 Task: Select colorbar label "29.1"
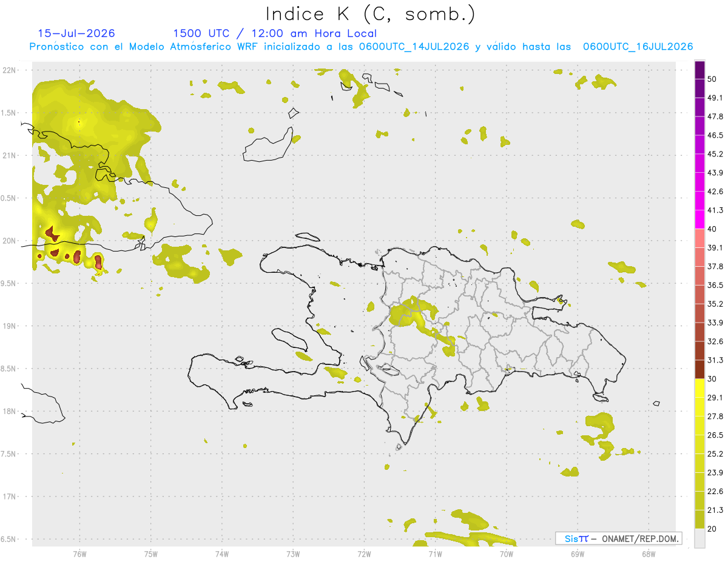pos(715,398)
